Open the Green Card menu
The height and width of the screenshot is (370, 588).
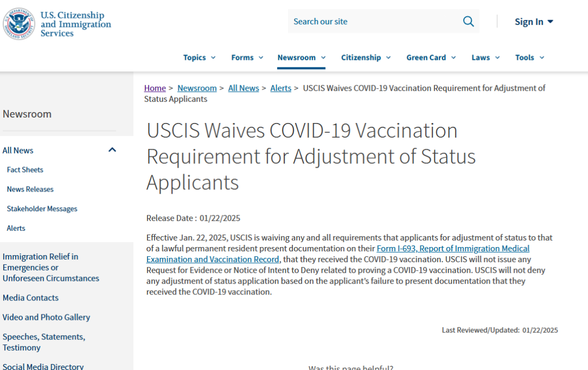(x=431, y=57)
